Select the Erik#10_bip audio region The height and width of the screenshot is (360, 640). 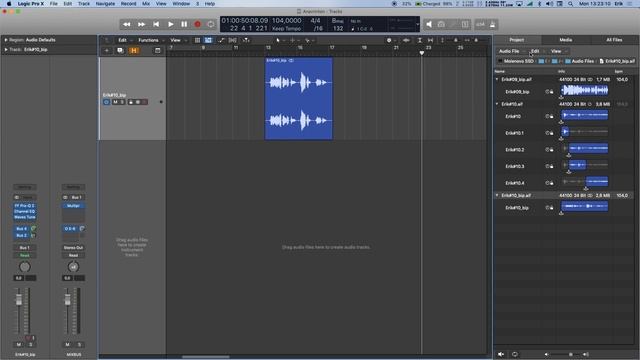pyautogui.click(x=299, y=98)
